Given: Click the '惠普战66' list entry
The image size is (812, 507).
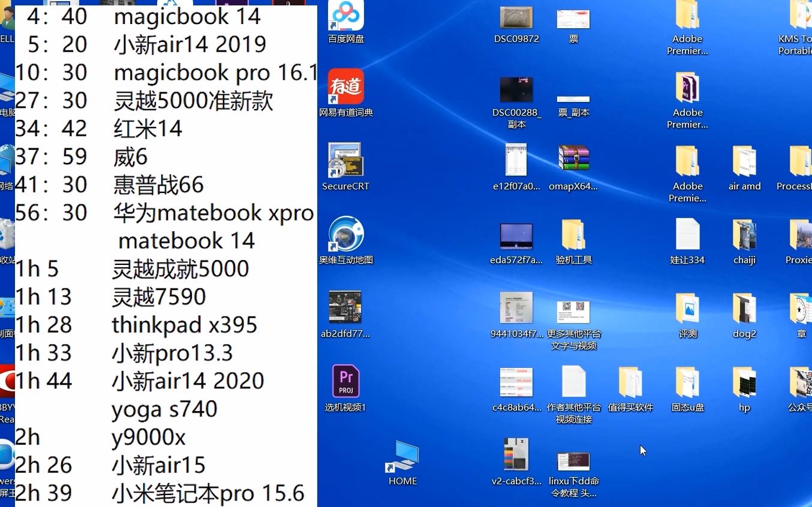Looking at the screenshot, I should pyautogui.click(x=158, y=185).
